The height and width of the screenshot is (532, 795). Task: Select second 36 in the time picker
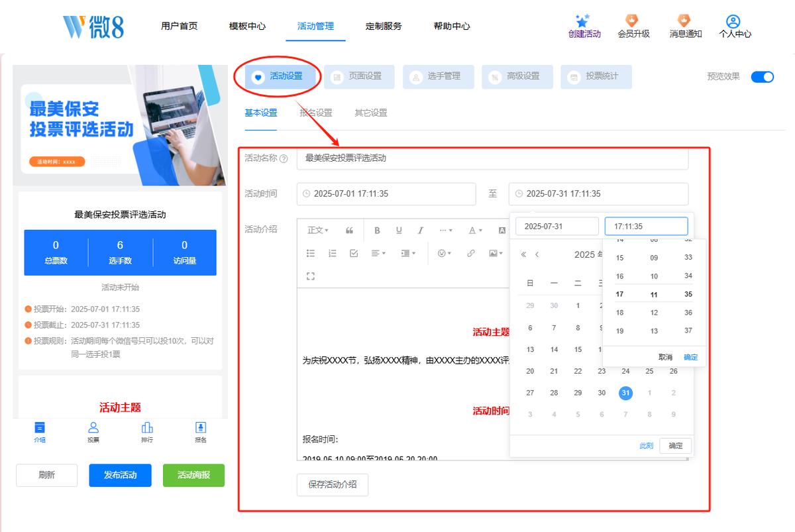[688, 313]
